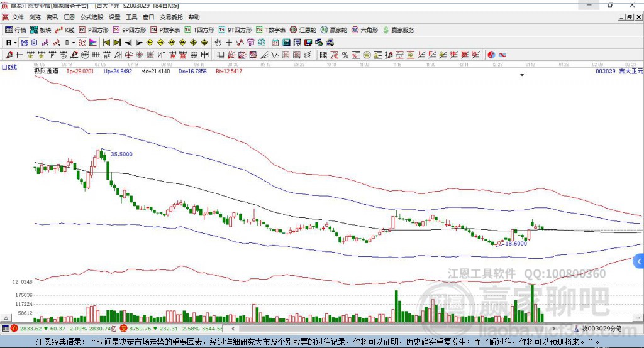The height and width of the screenshot is (348, 644).
Task: Click the red pencil drawing tool
Action: (9, 55)
